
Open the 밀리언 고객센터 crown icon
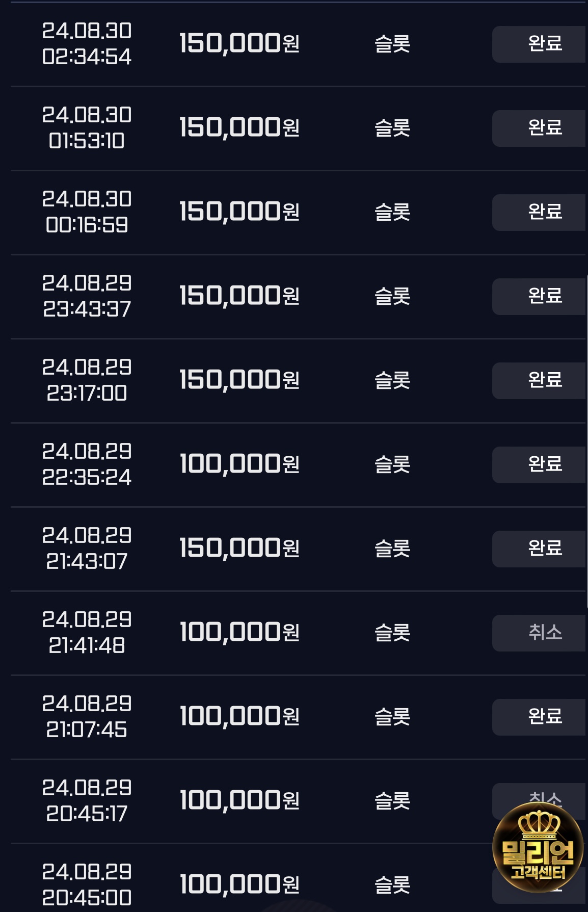pyautogui.click(x=538, y=847)
